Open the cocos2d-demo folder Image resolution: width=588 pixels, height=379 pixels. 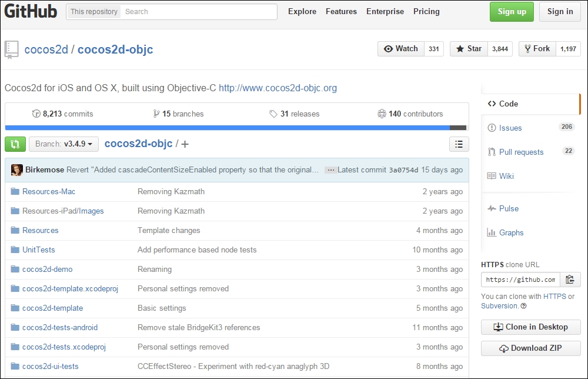click(x=47, y=269)
